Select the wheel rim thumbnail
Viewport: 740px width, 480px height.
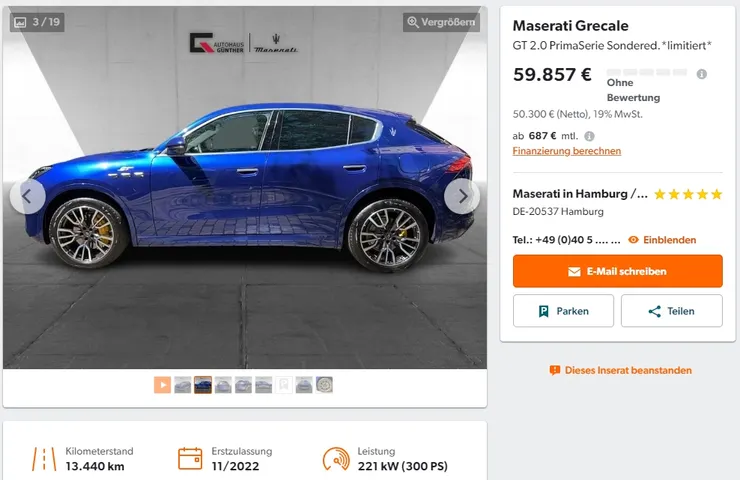[324, 385]
